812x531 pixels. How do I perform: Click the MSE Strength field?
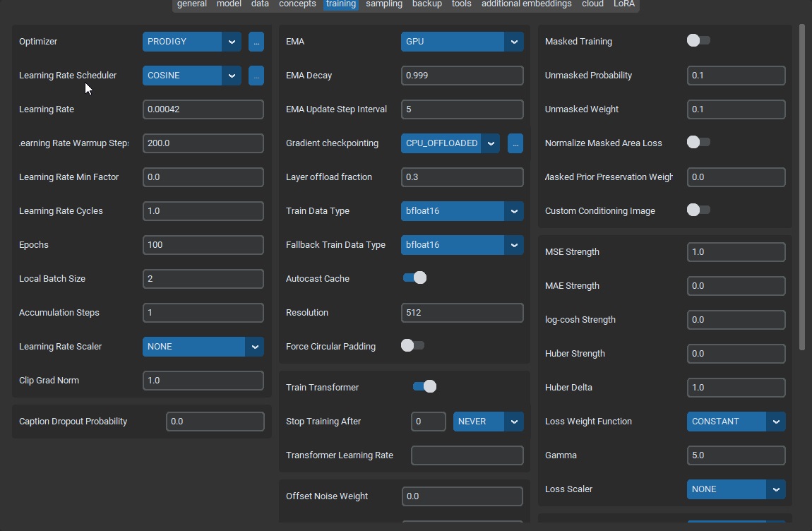(736, 252)
